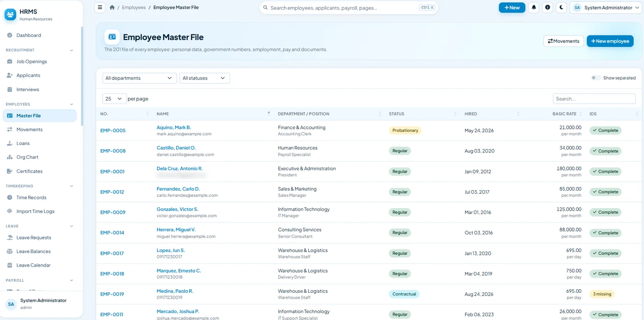Click the Interviews calendar icon

tap(10, 89)
